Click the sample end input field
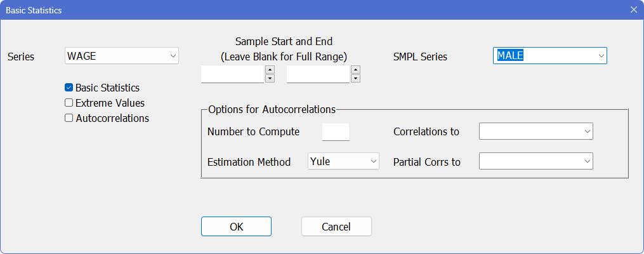The height and width of the screenshot is (254, 644). (x=318, y=74)
